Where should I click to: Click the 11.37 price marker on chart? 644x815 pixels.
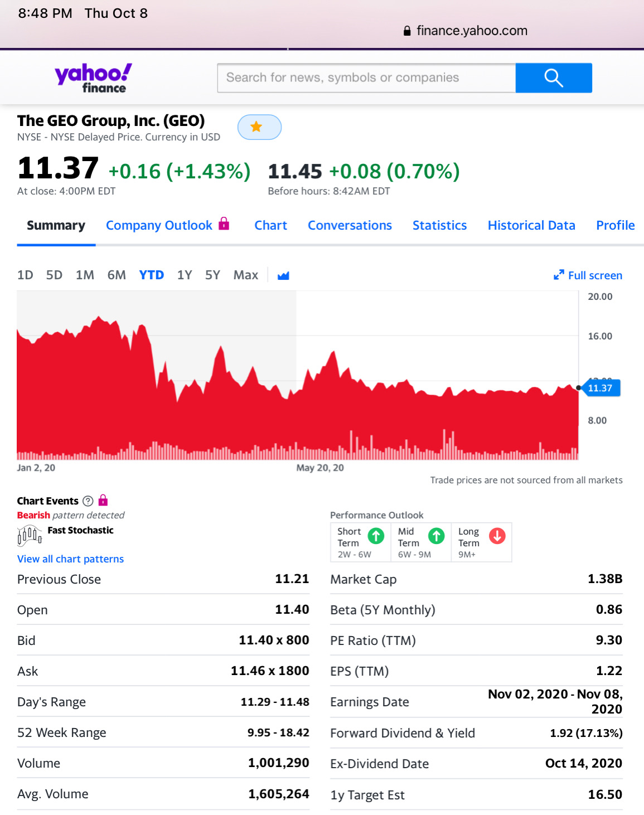(601, 388)
